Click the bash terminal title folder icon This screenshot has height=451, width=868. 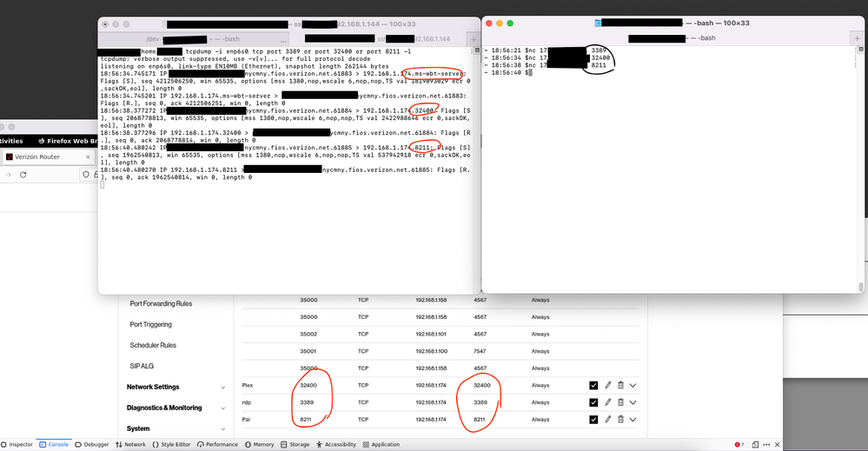click(x=598, y=23)
